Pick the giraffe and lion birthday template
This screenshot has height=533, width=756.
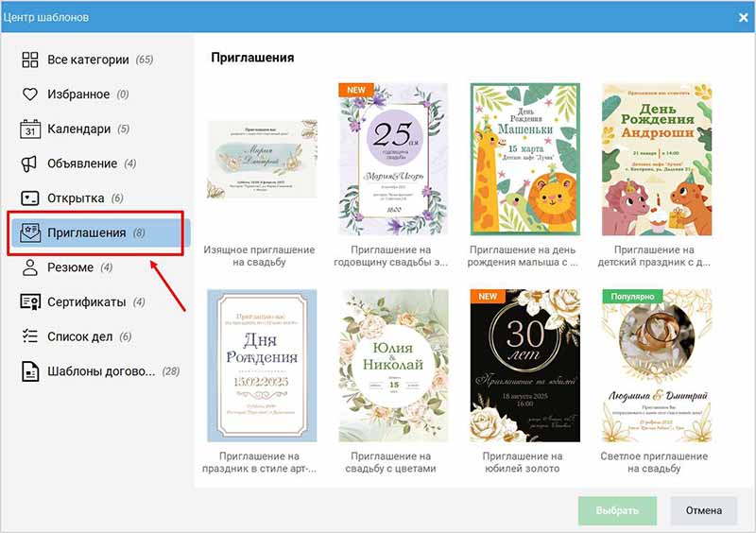(524, 158)
